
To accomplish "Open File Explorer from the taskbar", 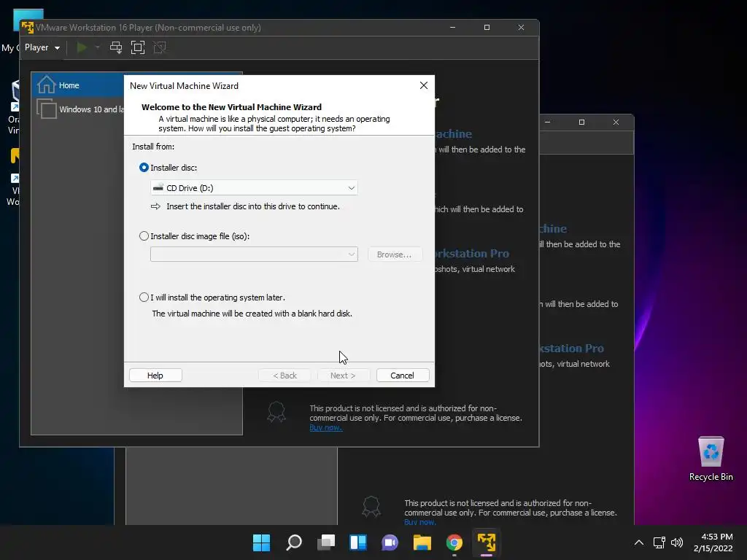I will pyautogui.click(x=422, y=542).
